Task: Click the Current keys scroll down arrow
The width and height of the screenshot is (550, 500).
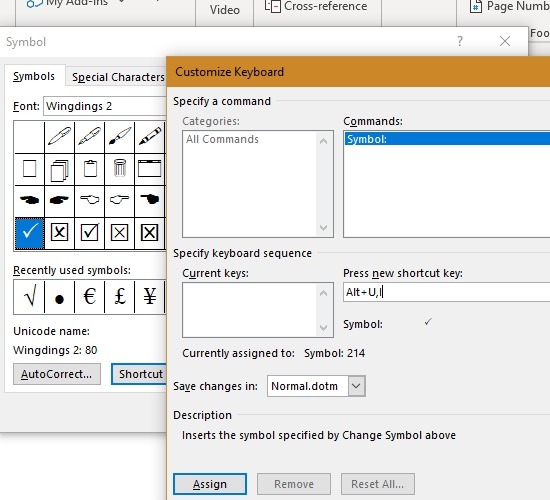Action: 323,328
